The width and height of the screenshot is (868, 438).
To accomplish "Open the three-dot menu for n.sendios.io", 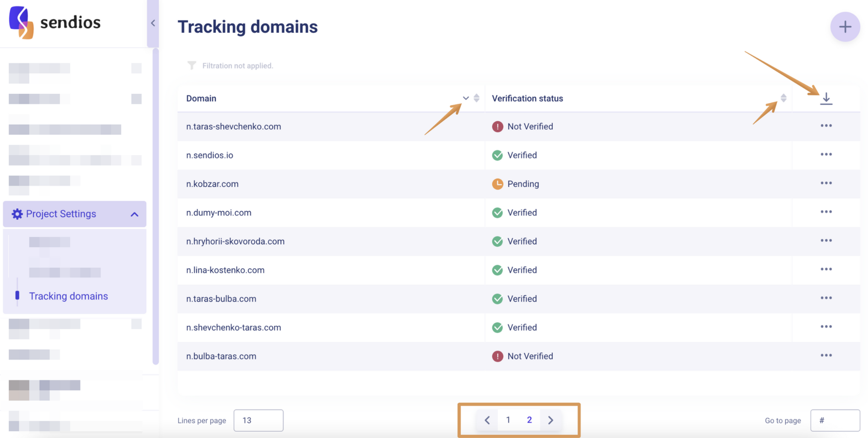I will tap(826, 155).
